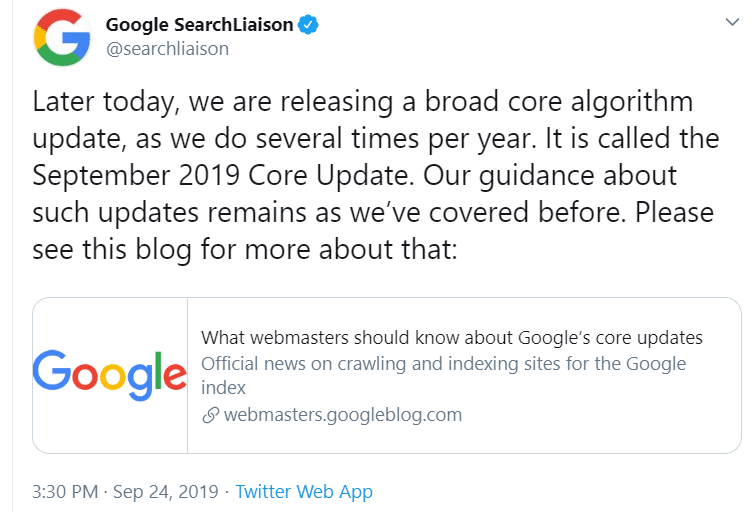Click the 'Our guidance about' phrase
This screenshot has width=755, height=512.
click(x=550, y=176)
